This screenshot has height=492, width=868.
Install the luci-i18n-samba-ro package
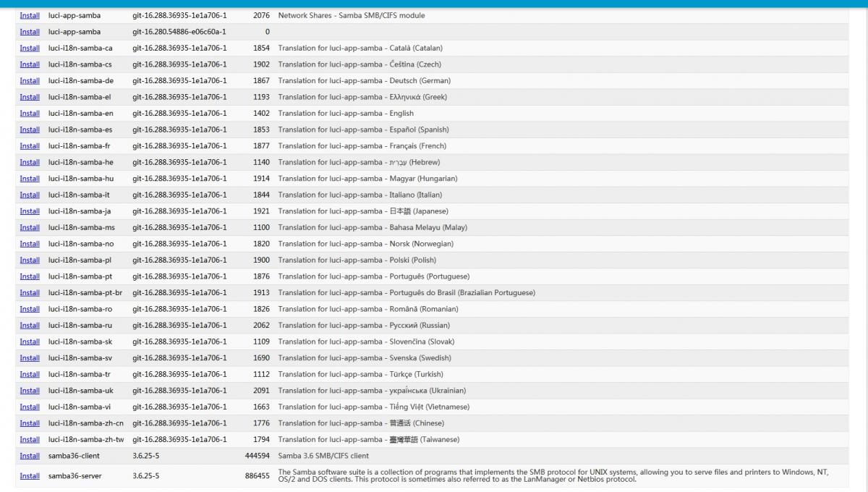(x=30, y=309)
